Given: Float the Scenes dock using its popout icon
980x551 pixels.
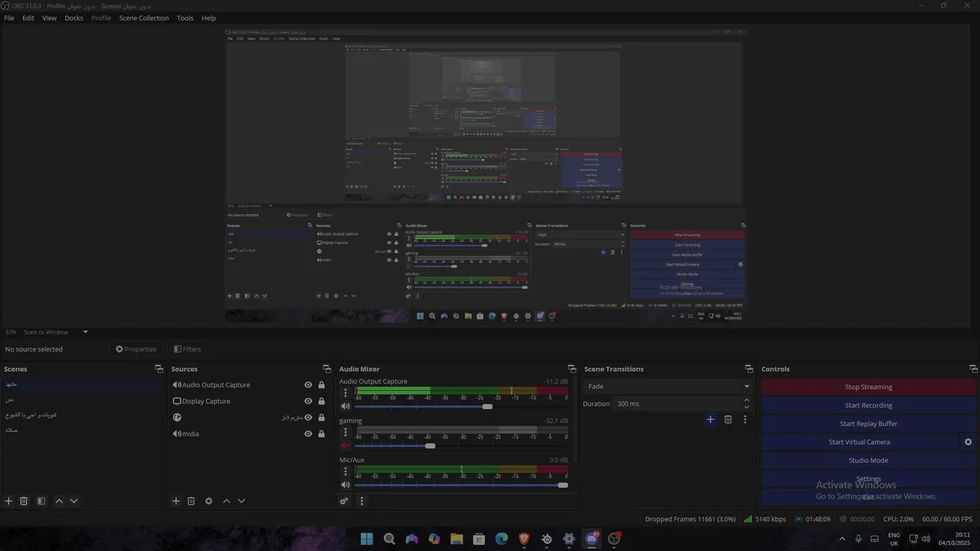Looking at the screenshot, I should tap(158, 369).
